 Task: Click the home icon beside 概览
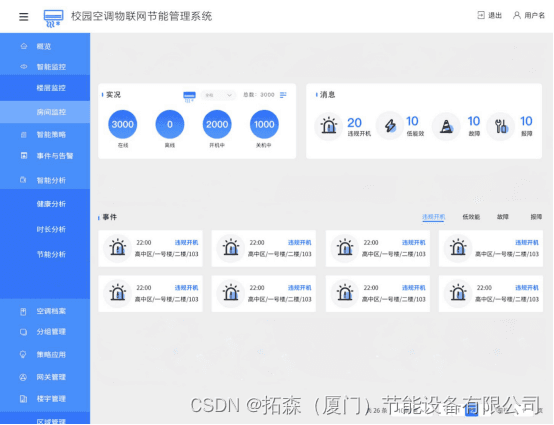tap(24, 46)
